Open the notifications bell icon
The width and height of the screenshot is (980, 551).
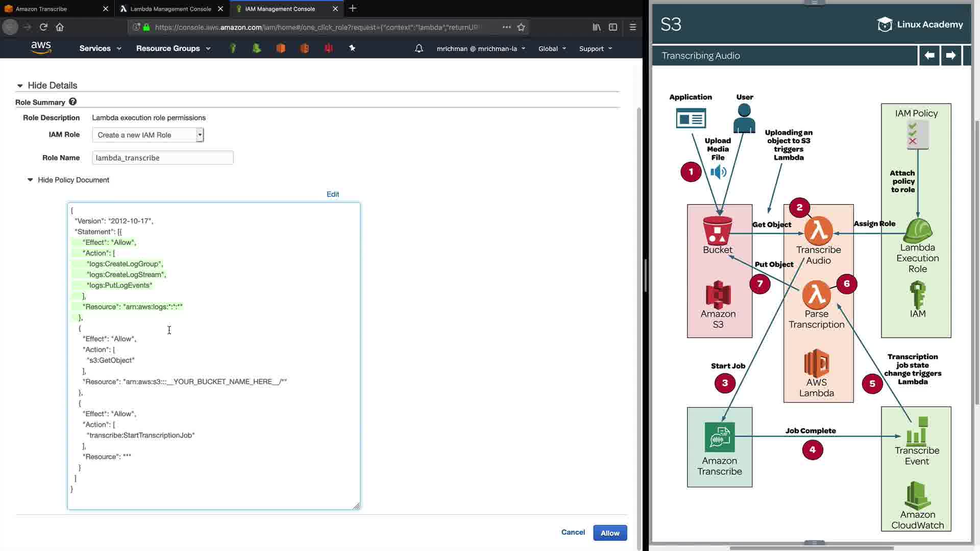(x=419, y=48)
